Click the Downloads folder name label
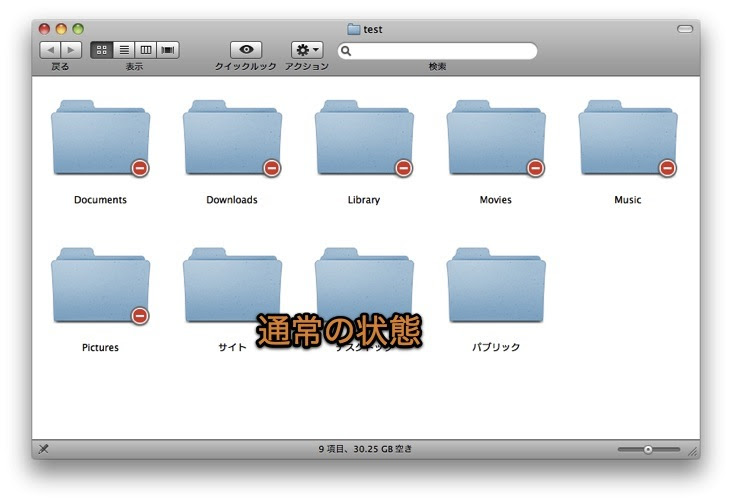This screenshot has width=732, height=503. click(x=232, y=200)
